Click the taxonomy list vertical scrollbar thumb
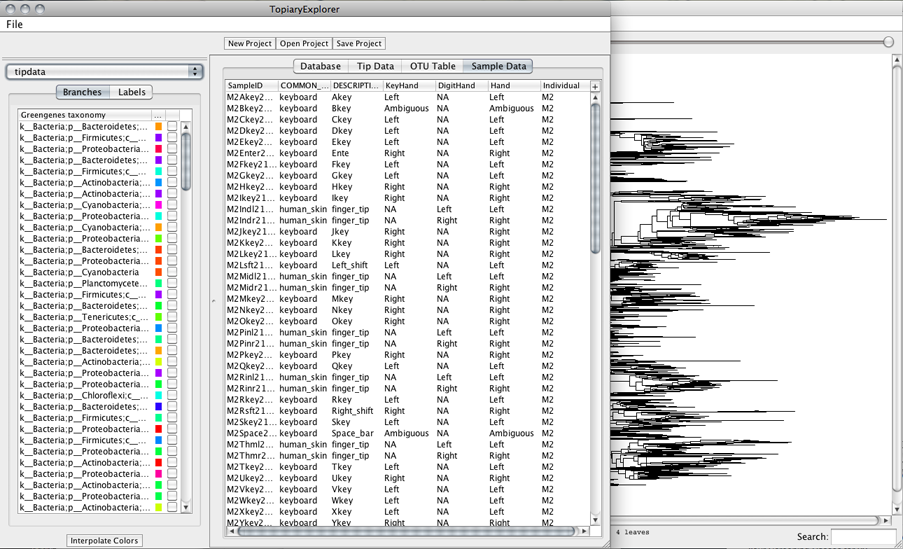The image size is (903, 549). [185, 161]
